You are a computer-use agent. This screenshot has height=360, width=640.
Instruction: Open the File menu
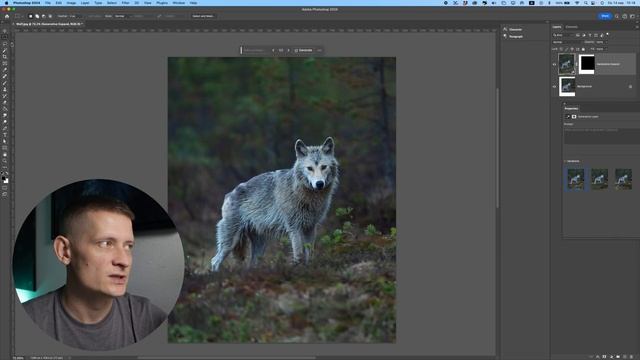tap(48, 3)
